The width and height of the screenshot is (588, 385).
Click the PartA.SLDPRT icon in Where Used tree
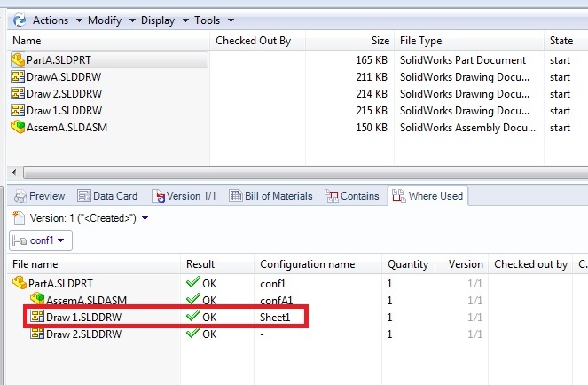pyautogui.click(x=20, y=283)
